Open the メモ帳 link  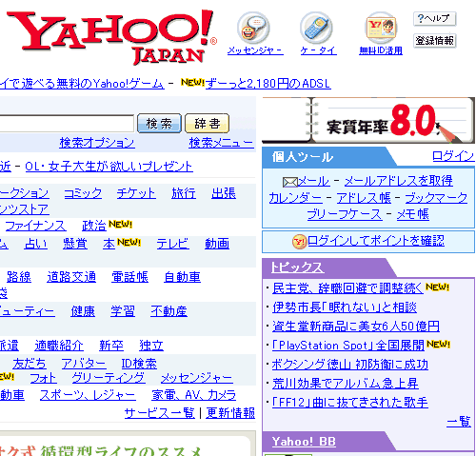click(413, 214)
